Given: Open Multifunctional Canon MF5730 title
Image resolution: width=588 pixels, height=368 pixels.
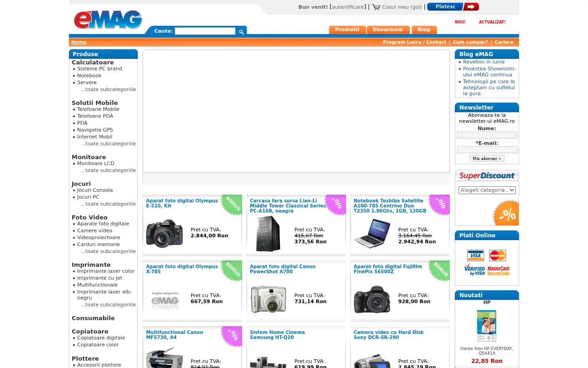Looking at the screenshot, I should click(x=175, y=335).
